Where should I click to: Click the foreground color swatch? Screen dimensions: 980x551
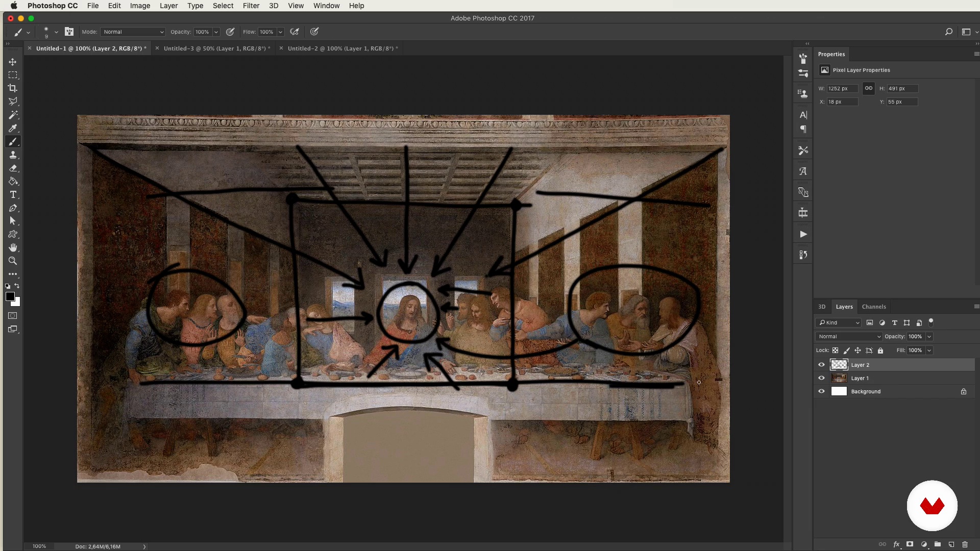tap(10, 296)
